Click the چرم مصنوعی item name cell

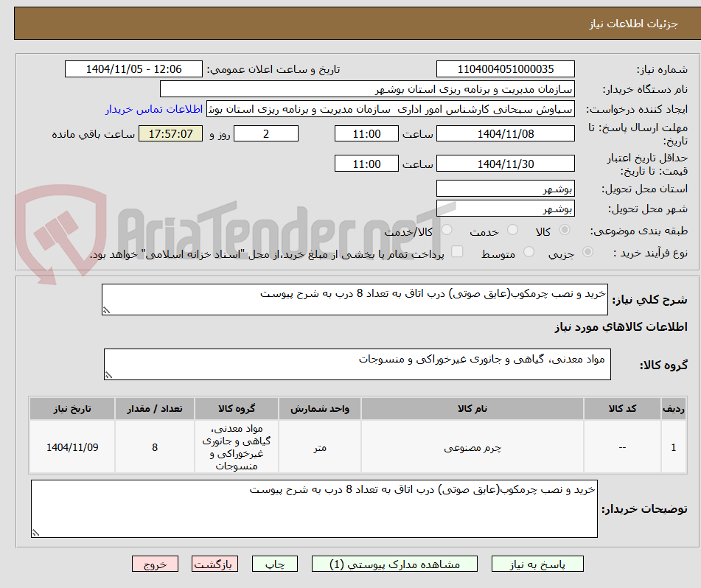pyautogui.click(x=472, y=447)
